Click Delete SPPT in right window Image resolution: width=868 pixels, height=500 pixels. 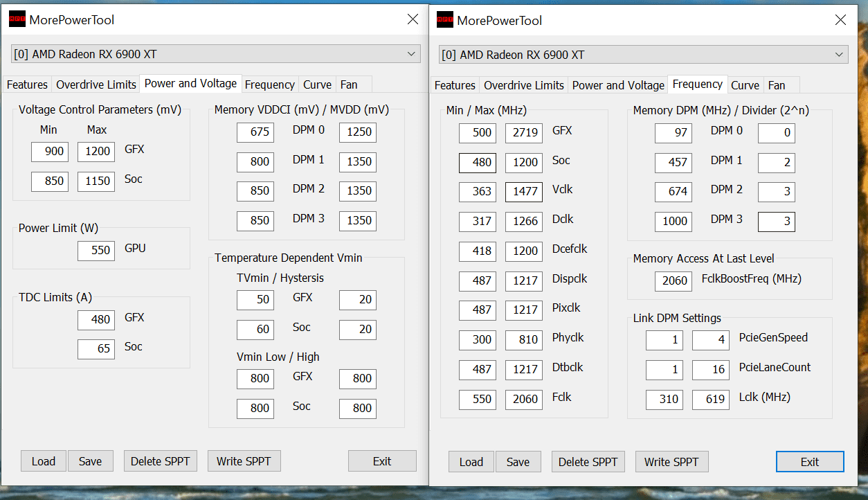point(588,462)
